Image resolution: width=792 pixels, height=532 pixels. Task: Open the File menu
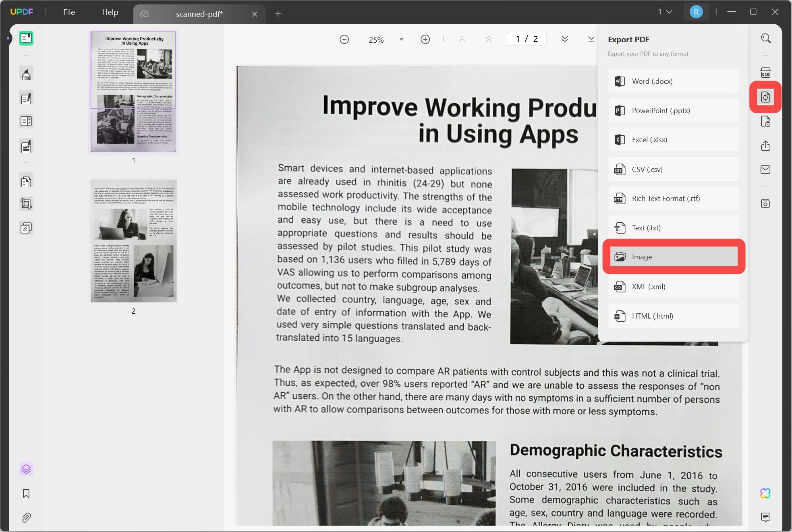[x=69, y=12]
